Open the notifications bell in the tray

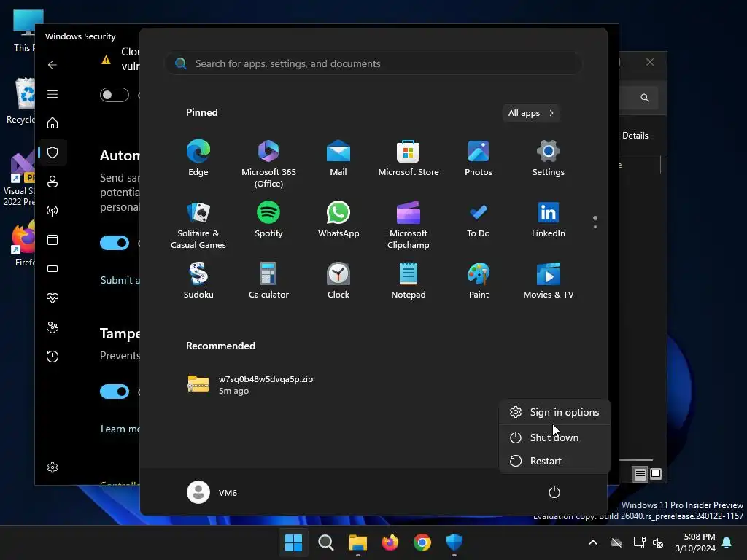tap(727, 542)
